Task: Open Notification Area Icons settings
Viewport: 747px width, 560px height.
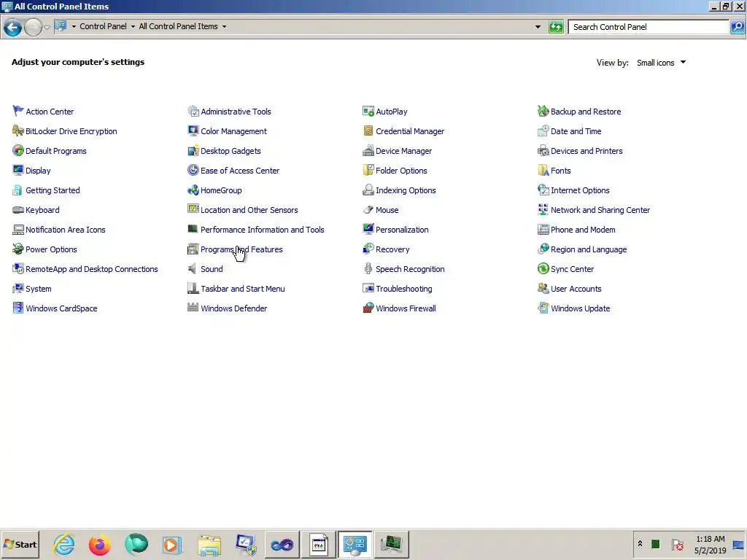Action: (x=66, y=230)
